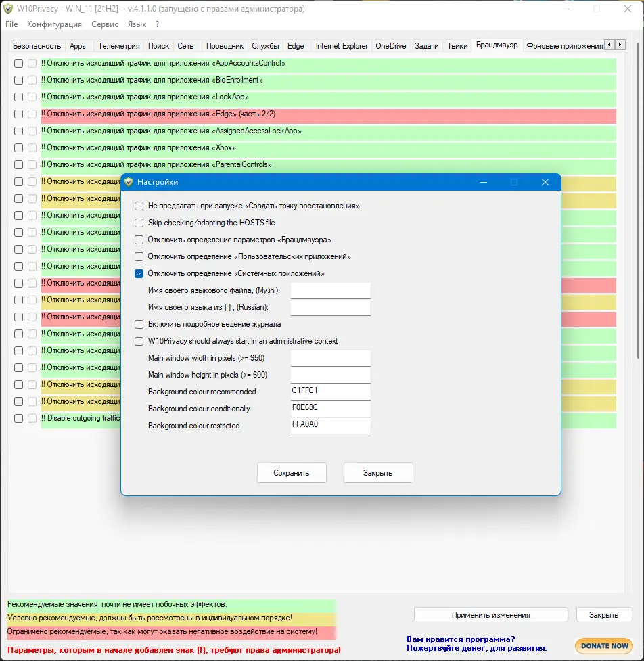Enable Skip checking/adapting the HOSTS file
The image size is (644, 661).
(x=139, y=223)
